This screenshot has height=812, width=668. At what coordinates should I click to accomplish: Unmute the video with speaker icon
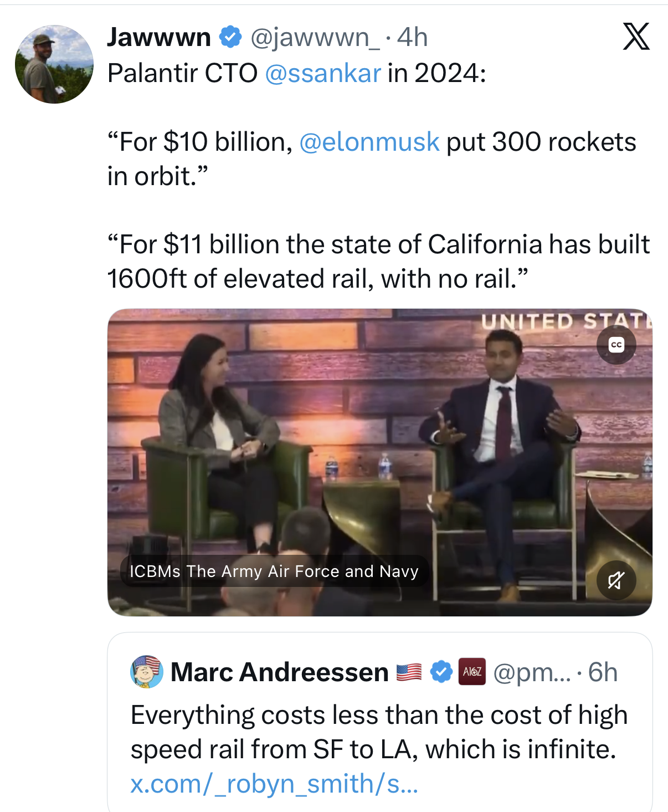click(x=616, y=580)
